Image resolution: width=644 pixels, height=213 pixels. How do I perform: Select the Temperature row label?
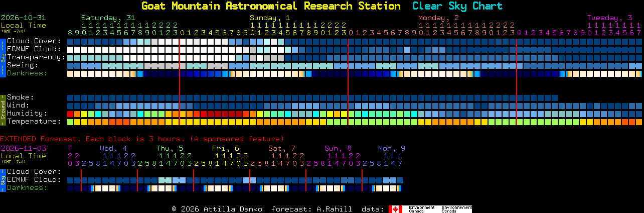click(x=34, y=122)
